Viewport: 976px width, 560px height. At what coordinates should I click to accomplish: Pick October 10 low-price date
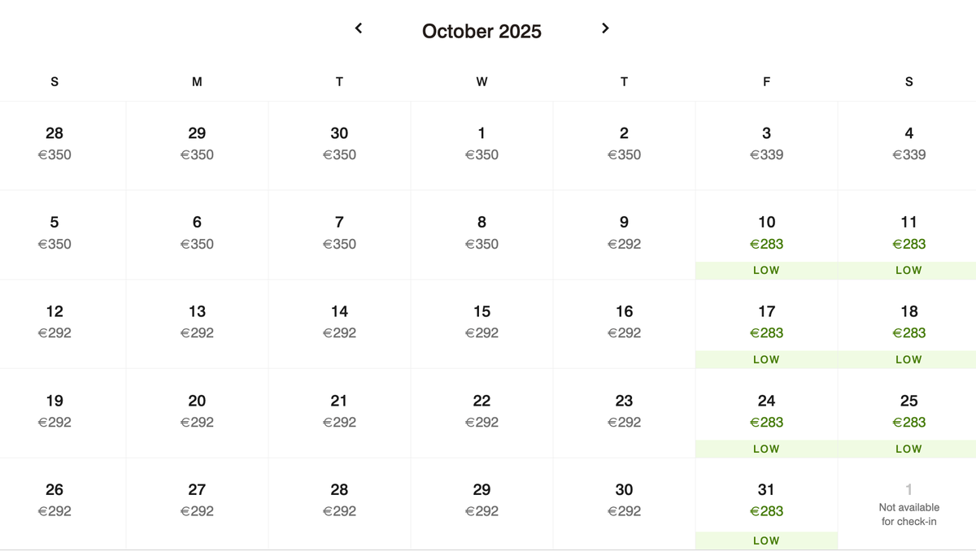pos(766,235)
